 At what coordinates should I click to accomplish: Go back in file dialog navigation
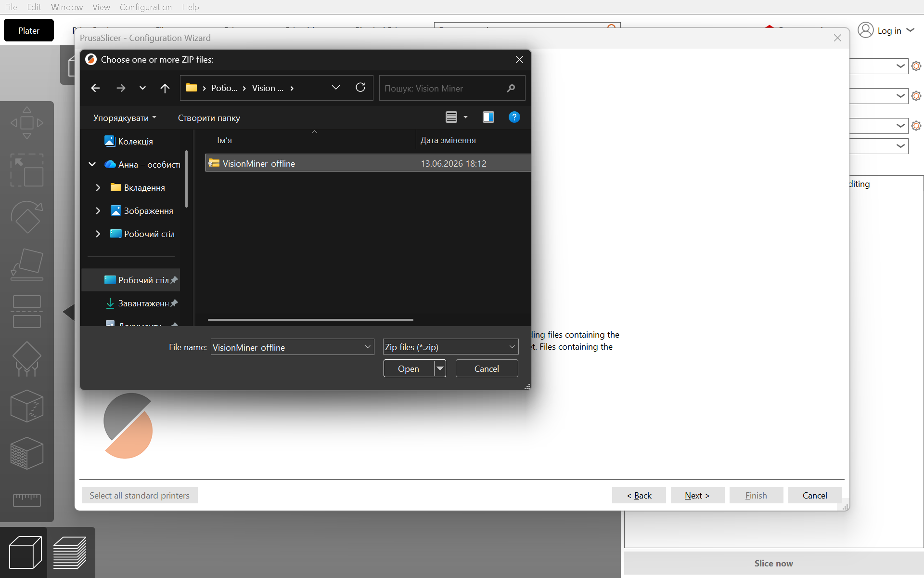(x=95, y=88)
